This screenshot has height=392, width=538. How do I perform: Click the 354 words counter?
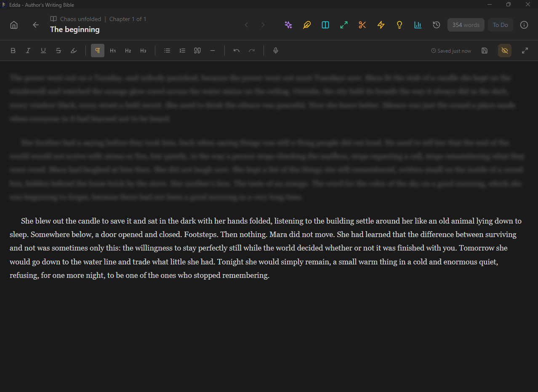(466, 25)
